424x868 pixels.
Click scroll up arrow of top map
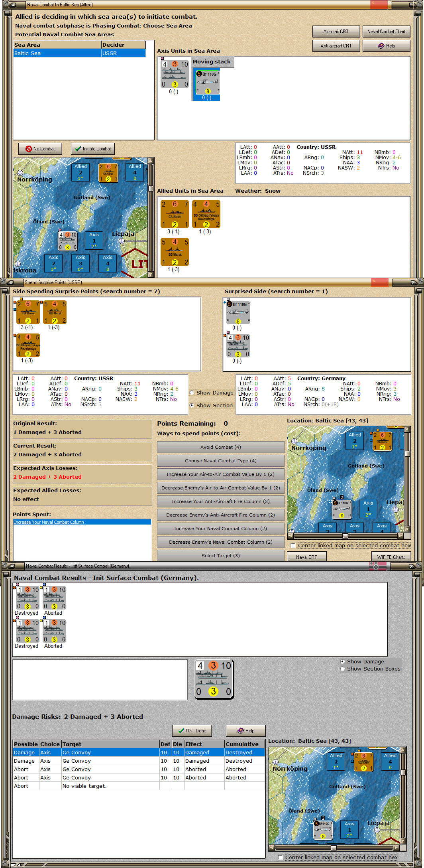coord(151,161)
